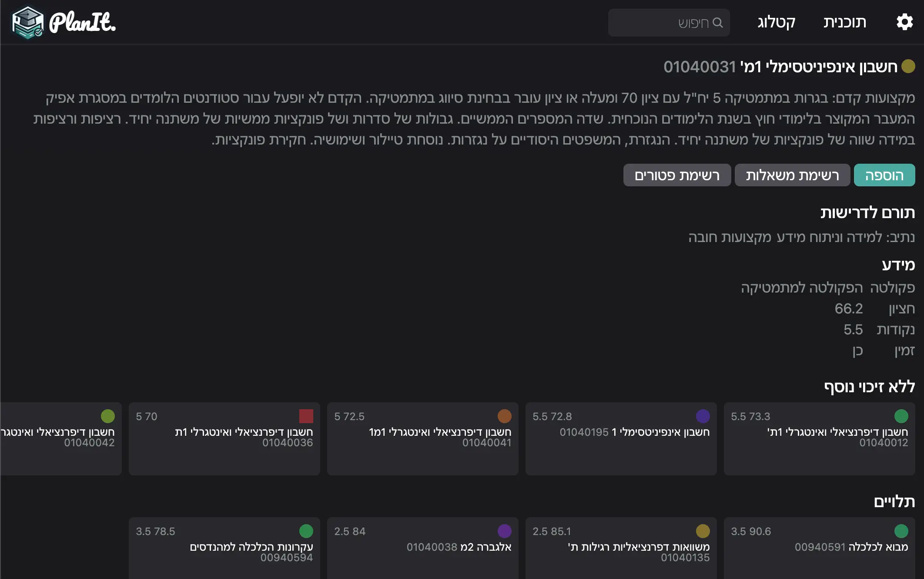Viewport: 924px width, 579px height.
Task: Click the red square on course 01040036 card
Action: click(306, 416)
